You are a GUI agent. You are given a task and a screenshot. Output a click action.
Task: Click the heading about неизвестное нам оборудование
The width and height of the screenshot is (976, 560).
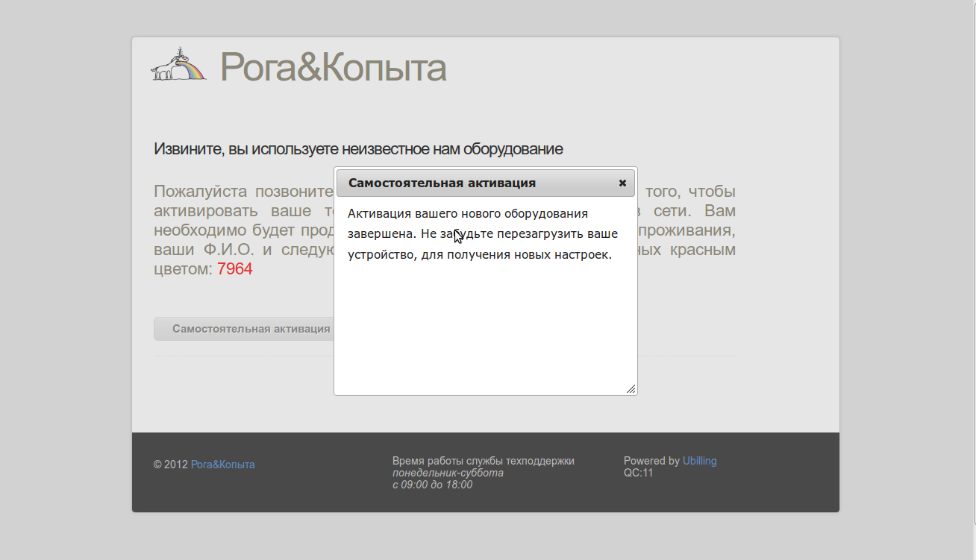358,149
